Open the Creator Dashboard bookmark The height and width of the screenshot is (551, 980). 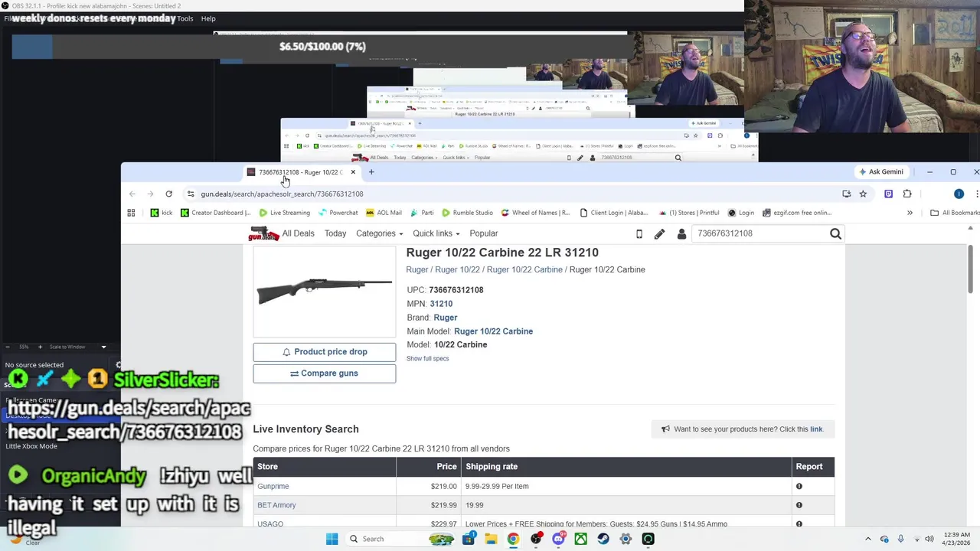[215, 213]
